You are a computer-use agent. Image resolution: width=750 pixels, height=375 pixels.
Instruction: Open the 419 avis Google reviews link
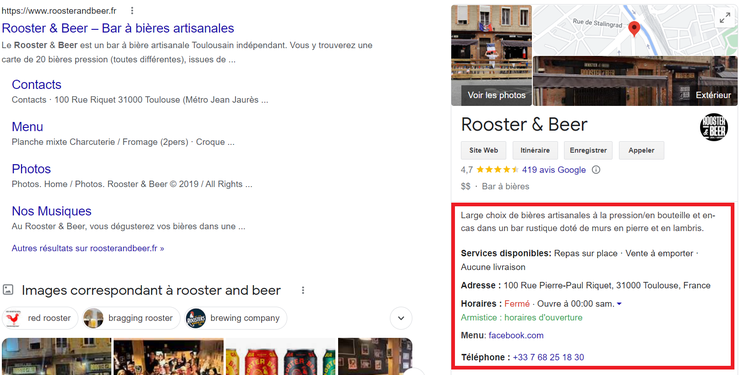pyautogui.click(x=554, y=170)
